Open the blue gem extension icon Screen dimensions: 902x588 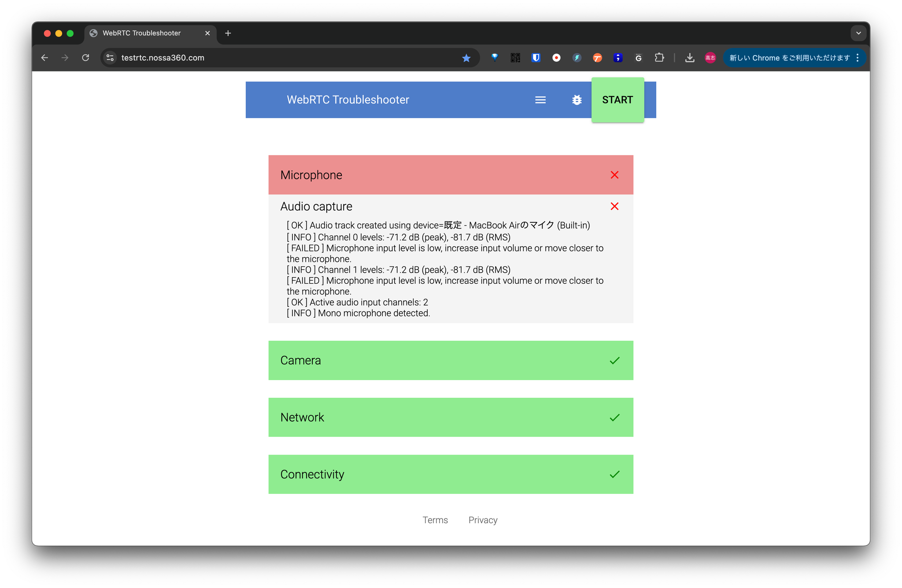pyautogui.click(x=495, y=58)
